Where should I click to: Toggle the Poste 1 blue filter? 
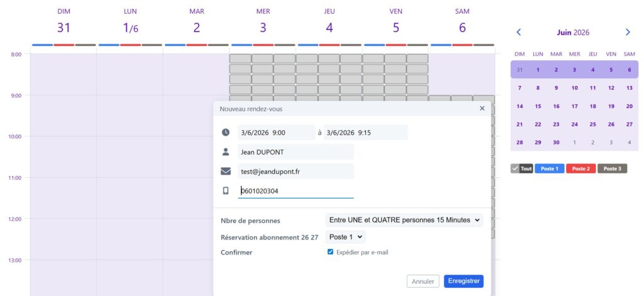pos(549,168)
